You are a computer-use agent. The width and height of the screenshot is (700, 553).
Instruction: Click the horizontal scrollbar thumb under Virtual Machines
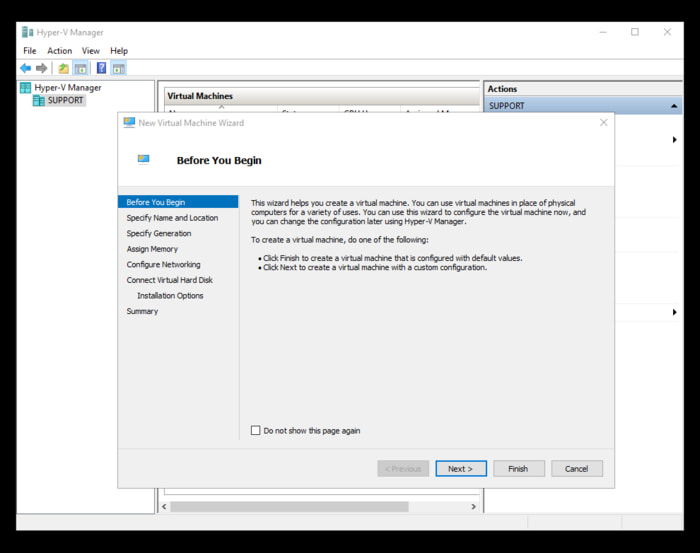289,507
